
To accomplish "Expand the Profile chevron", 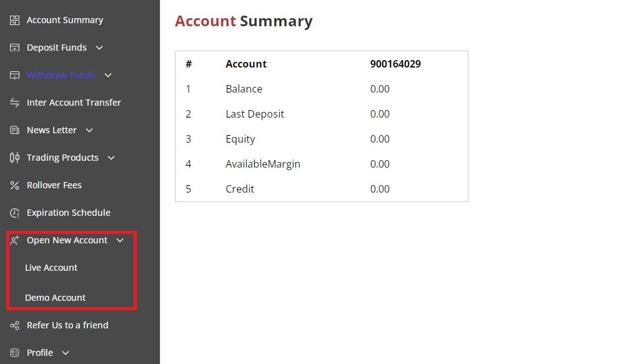I will tap(66, 353).
